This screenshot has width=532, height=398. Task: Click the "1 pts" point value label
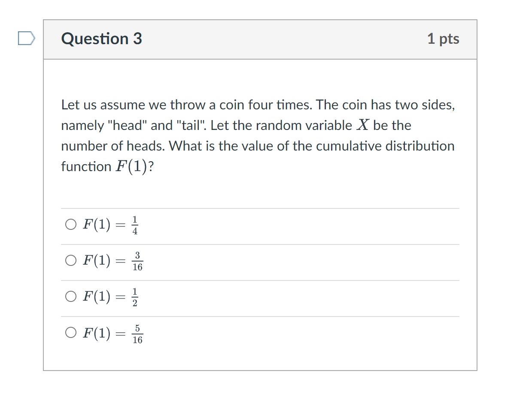coord(444,39)
